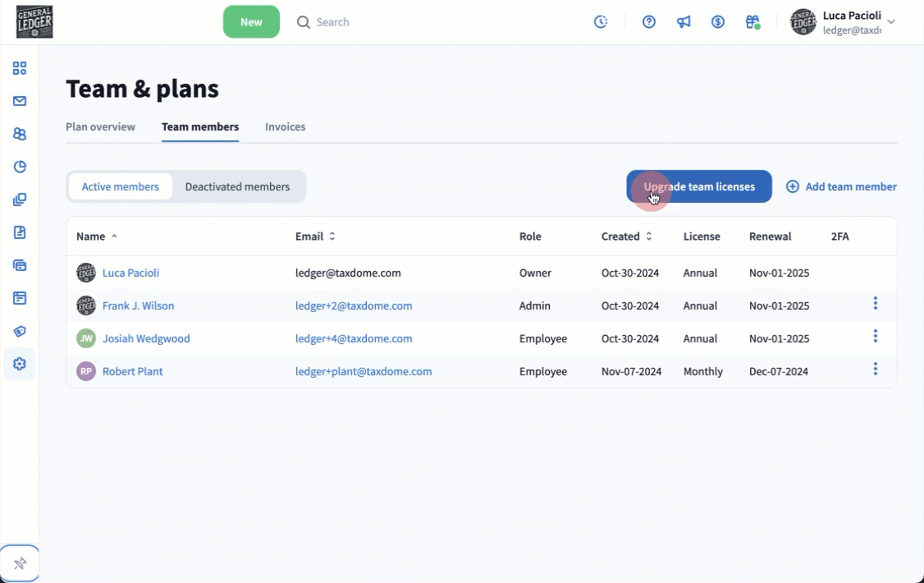Image resolution: width=924 pixels, height=583 pixels.
Task: Open the three-dot menu for Frank J. Wilson
Action: [x=876, y=304]
